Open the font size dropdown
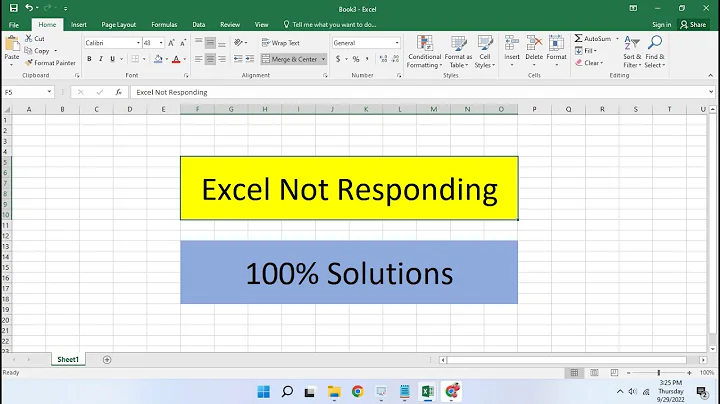The width and height of the screenshot is (720, 404). 161,43
